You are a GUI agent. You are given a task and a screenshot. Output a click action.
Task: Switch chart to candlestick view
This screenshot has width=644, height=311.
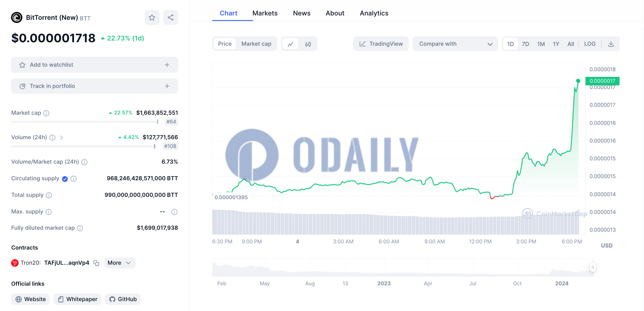tap(308, 44)
